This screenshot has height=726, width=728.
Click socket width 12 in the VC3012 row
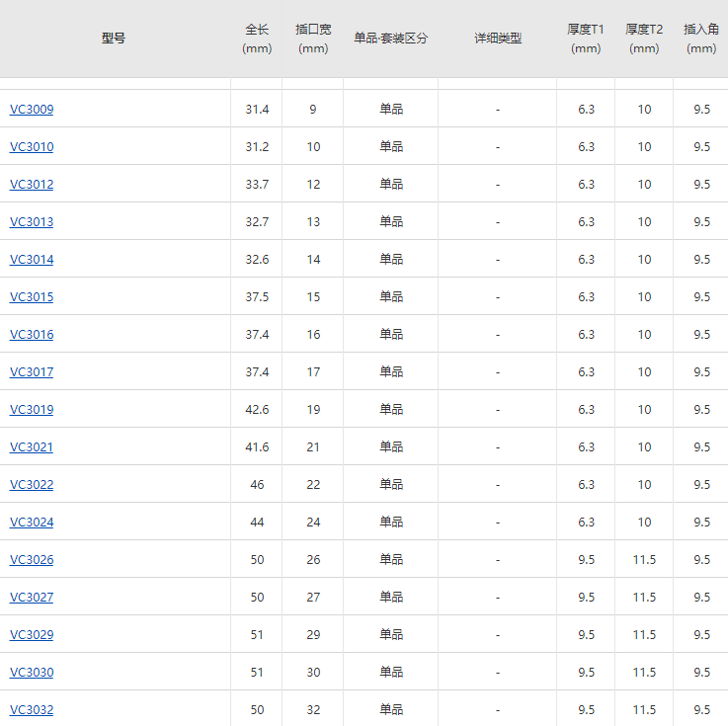click(313, 185)
